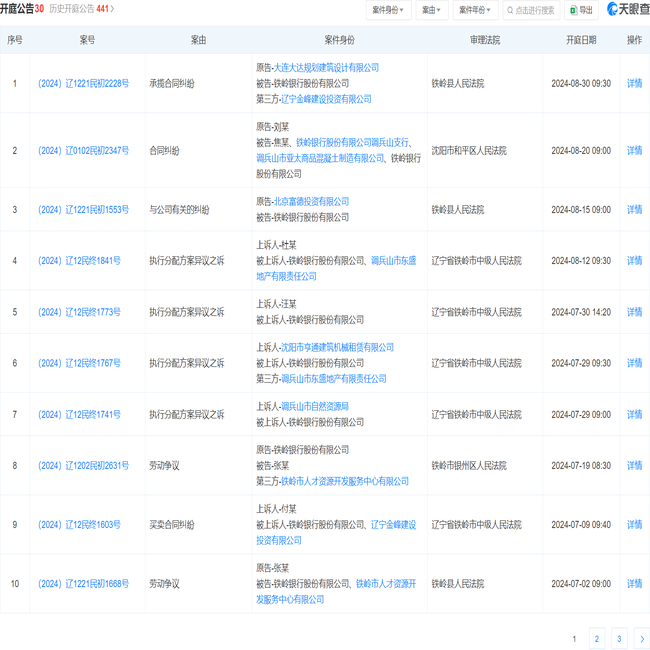Open 铁岭市人才资源开发服务中心 link in row 8
This screenshot has width=650, height=650.
pos(345,481)
